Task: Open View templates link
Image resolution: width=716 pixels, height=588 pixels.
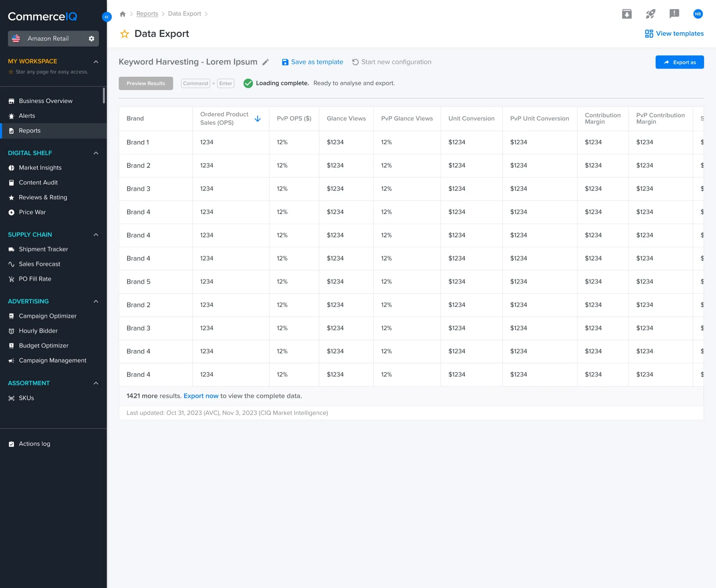Action: click(x=674, y=34)
